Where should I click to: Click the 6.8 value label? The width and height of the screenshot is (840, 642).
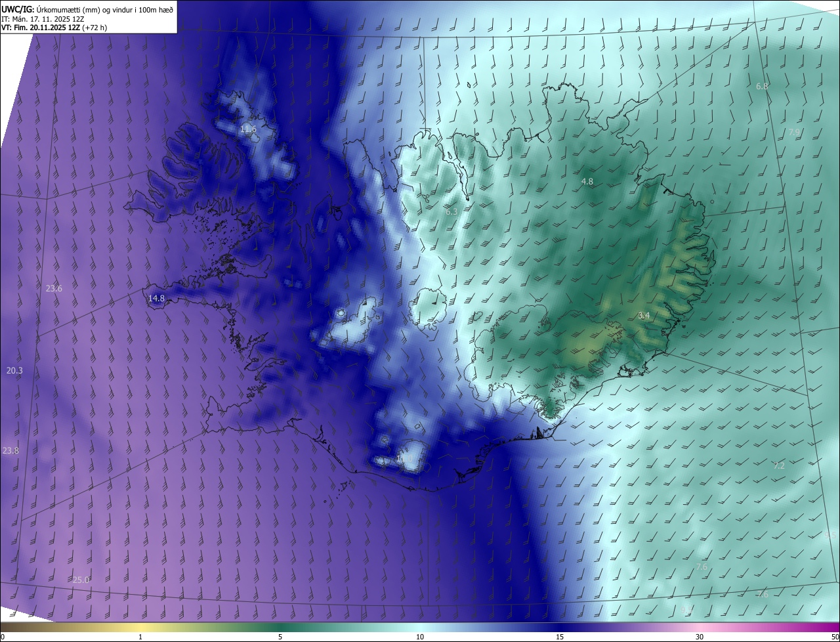pos(762,86)
